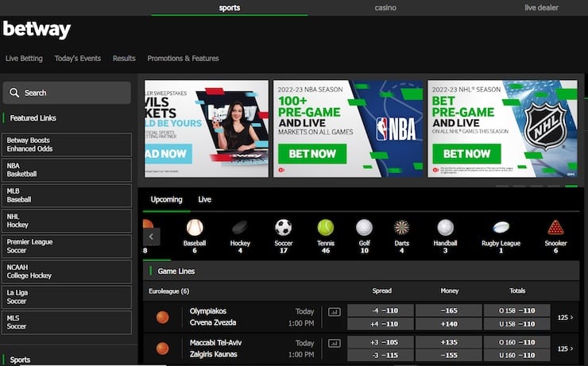Click the Betway logo
This screenshot has height=366, width=588.
(37, 29)
